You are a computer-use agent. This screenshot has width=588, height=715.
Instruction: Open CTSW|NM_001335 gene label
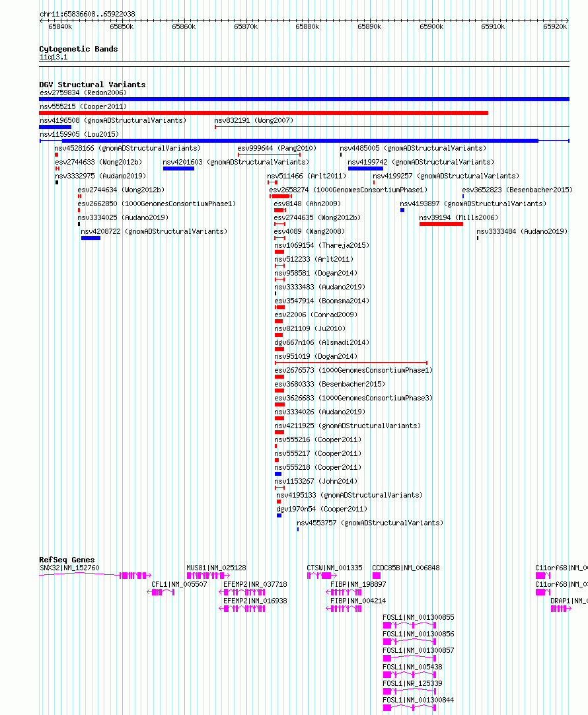pos(334,568)
